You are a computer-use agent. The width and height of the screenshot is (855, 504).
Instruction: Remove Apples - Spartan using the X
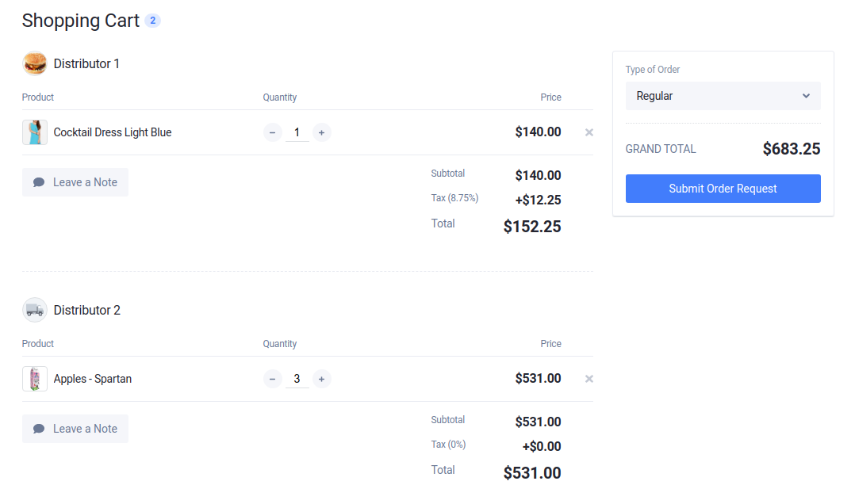pyautogui.click(x=589, y=379)
